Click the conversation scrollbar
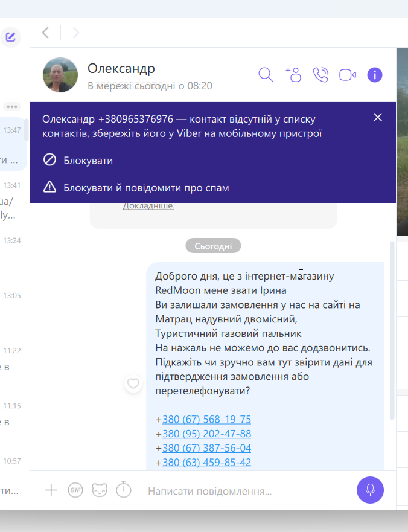408x532 pixels. click(x=392, y=331)
